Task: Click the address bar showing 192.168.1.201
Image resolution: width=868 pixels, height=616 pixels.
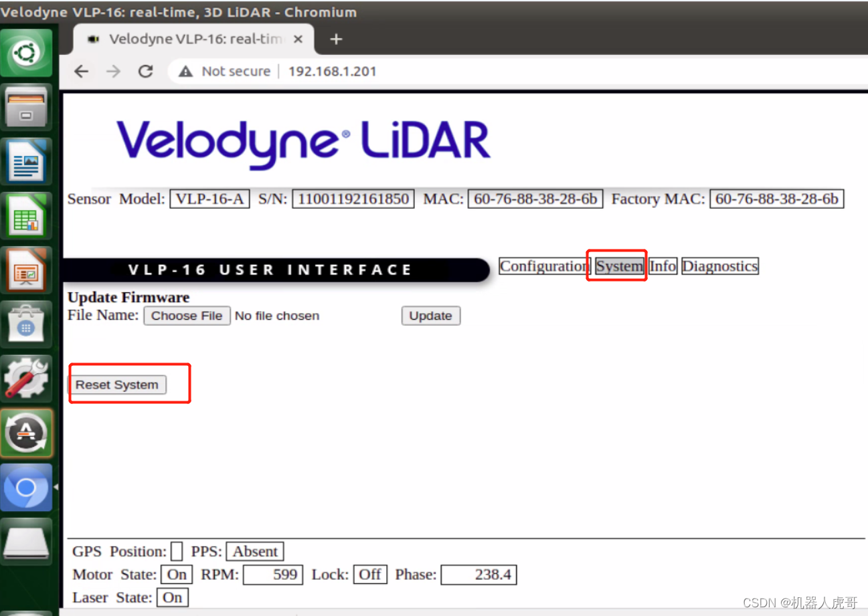Action: point(333,72)
